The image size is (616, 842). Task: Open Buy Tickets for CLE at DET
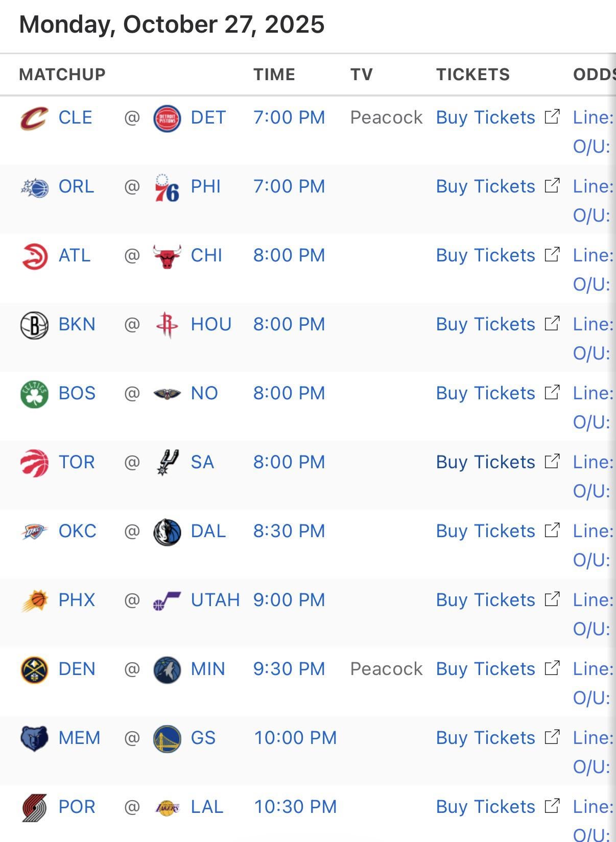click(x=485, y=117)
